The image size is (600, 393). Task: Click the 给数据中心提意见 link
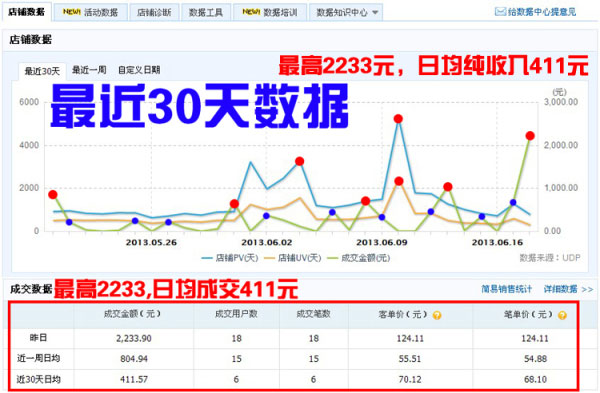[541, 12]
